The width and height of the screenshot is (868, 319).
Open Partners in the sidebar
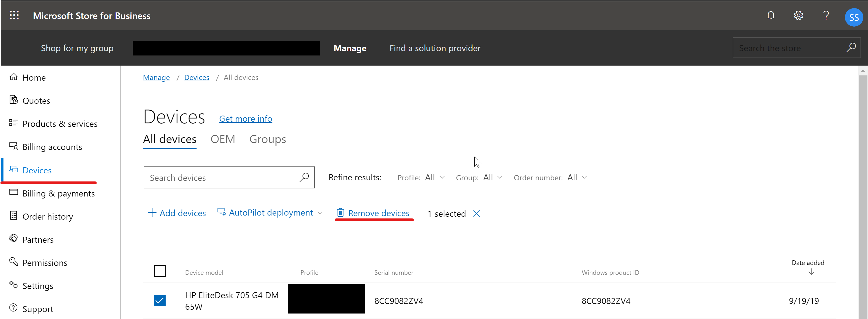pyautogui.click(x=38, y=240)
